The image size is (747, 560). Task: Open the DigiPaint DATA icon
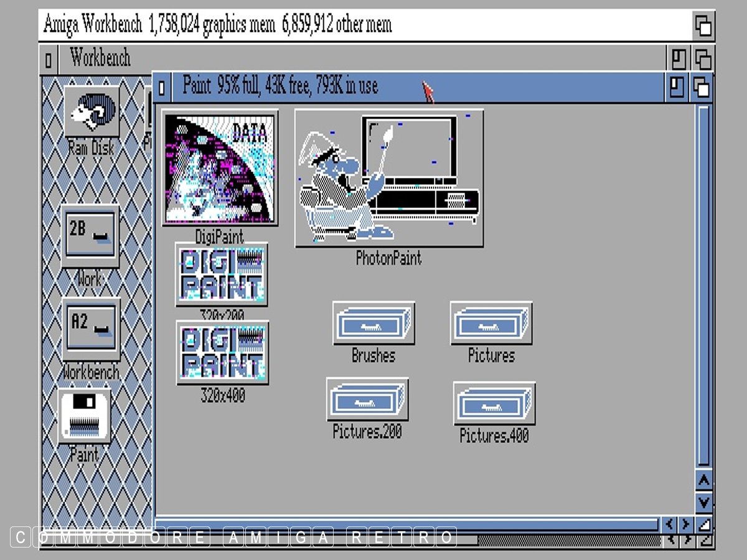click(220, 169)
